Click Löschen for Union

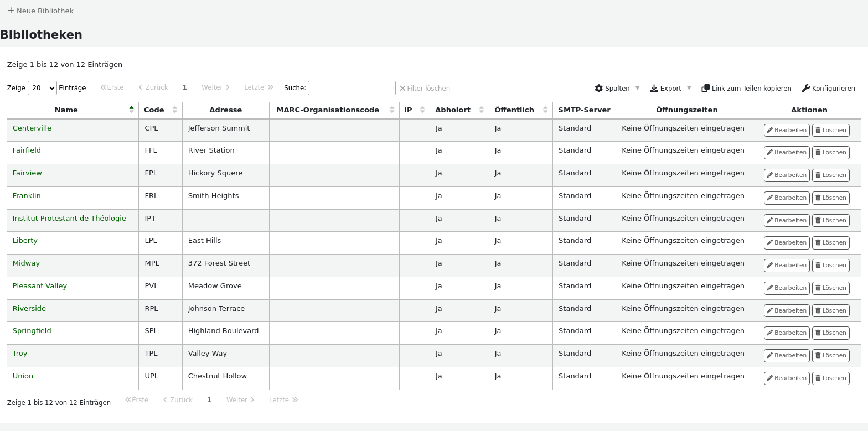tap(830, 378)
